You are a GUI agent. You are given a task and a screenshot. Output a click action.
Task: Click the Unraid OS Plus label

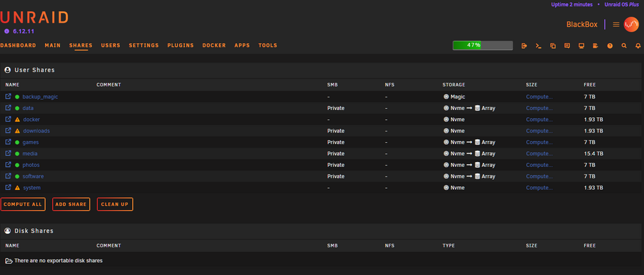click(621, 5)
